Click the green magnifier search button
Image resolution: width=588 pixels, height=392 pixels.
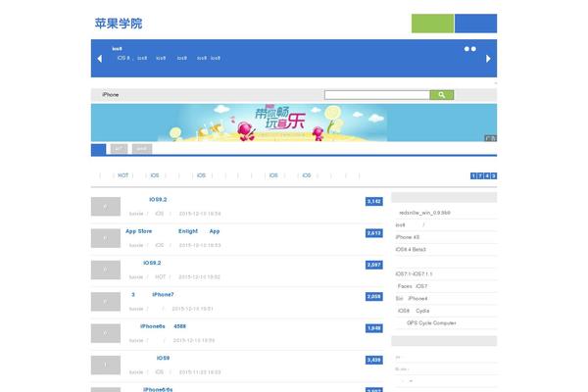(442, 95)
